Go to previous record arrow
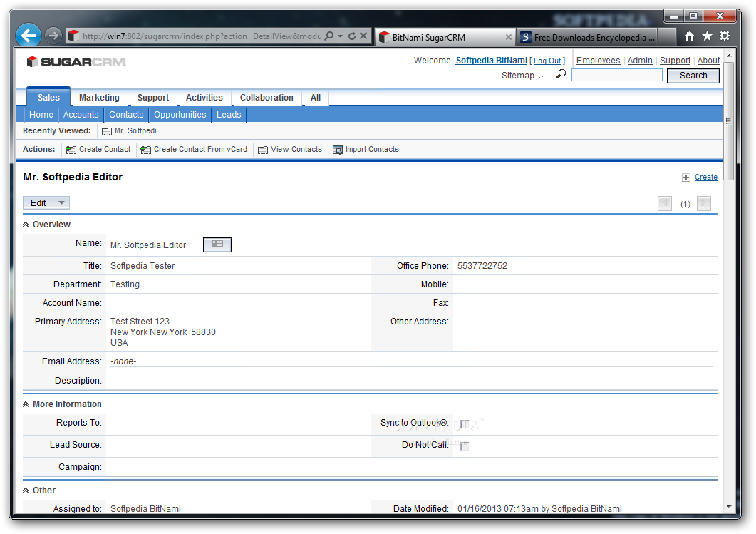This screenshot has height=534, width=756. pyautogui.click(x=665, y=204)
